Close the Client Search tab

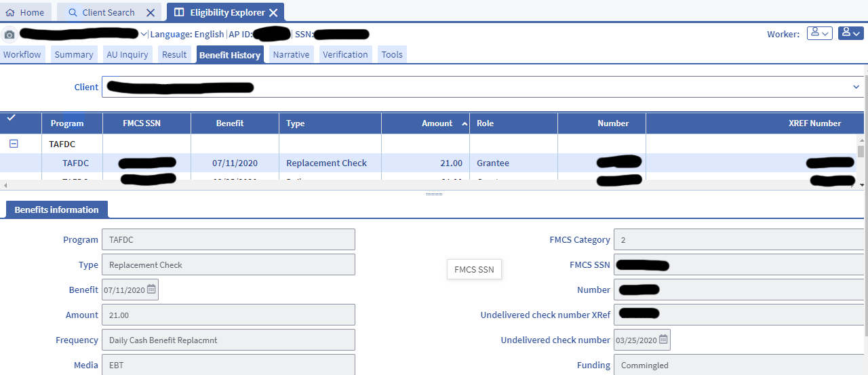click(x=151, y=12)
